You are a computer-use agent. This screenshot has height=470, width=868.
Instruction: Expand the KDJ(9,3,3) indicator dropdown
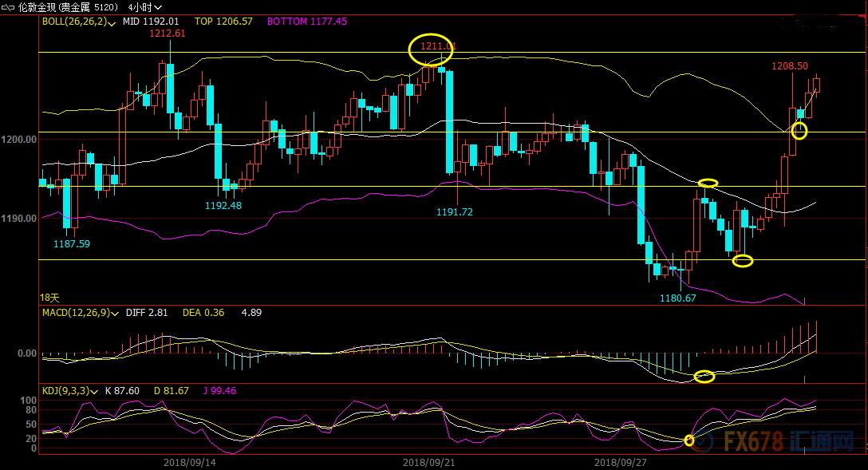96,391
